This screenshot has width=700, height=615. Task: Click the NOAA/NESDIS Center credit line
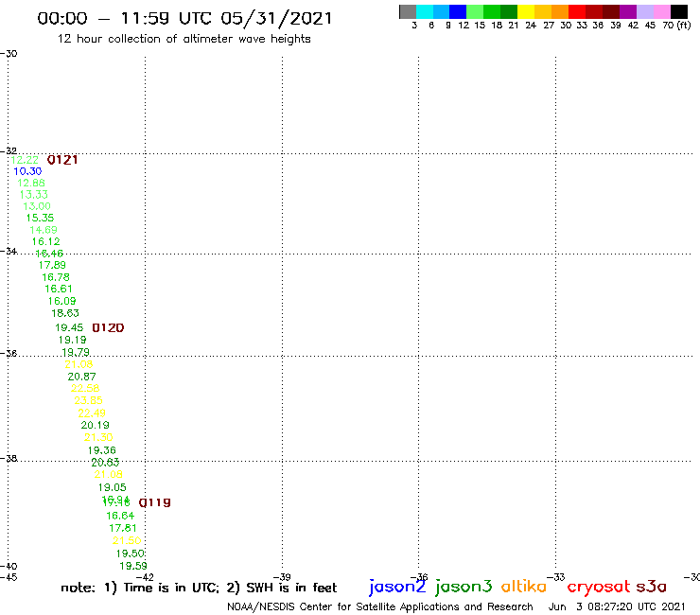380,607
